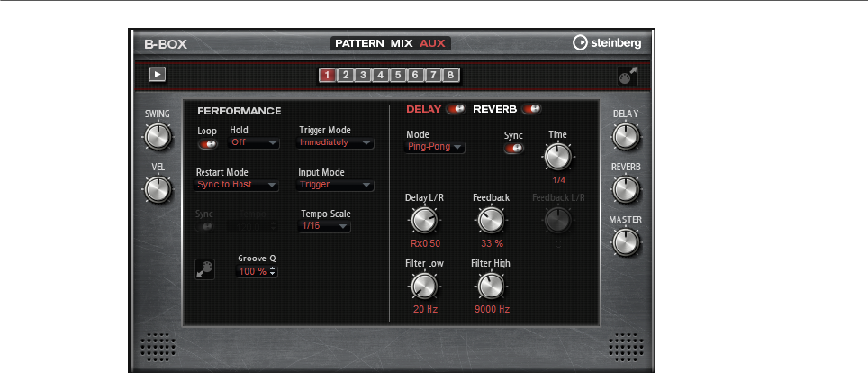The height and width of the screenshot is (373, 868).
Task: Click the Feedback knob
Action: (x=491, y=220)
